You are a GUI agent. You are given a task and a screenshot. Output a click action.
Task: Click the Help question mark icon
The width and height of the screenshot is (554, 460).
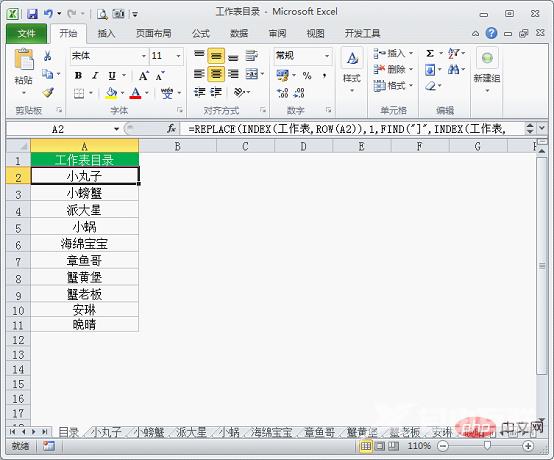(x=491, y=34)
